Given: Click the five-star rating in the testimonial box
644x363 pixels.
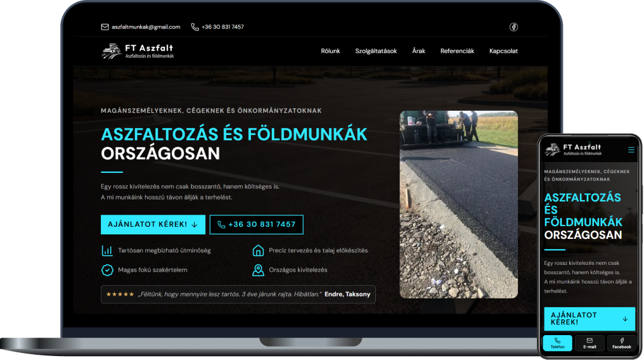Looking at the screenshot, I should point(120,295).
